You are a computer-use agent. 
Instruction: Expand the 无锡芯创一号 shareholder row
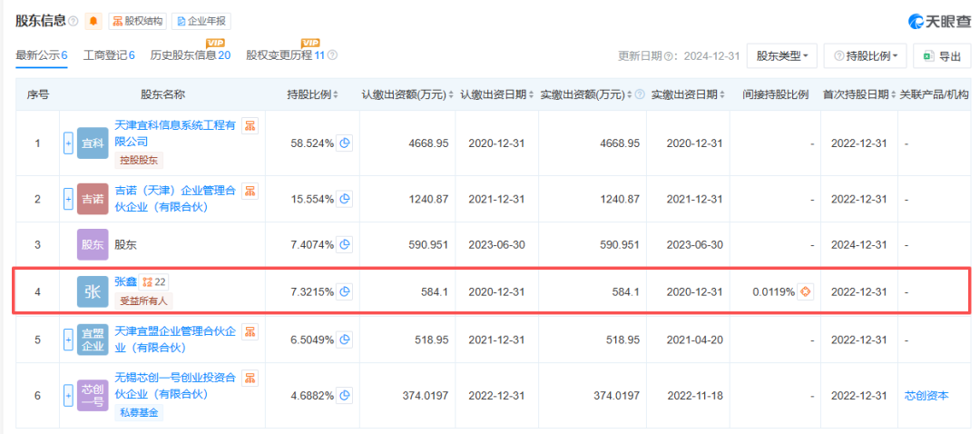pos(69,396)
